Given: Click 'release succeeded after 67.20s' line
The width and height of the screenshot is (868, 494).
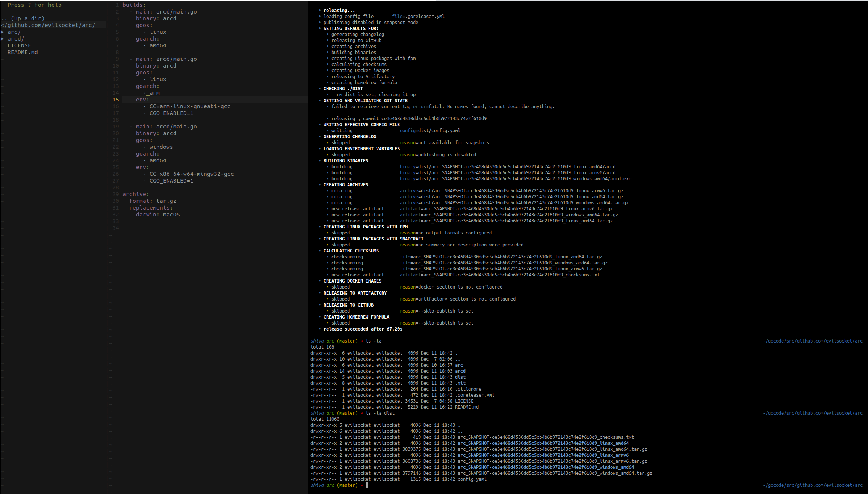Looking at the screenshot, I should [363, 329].
